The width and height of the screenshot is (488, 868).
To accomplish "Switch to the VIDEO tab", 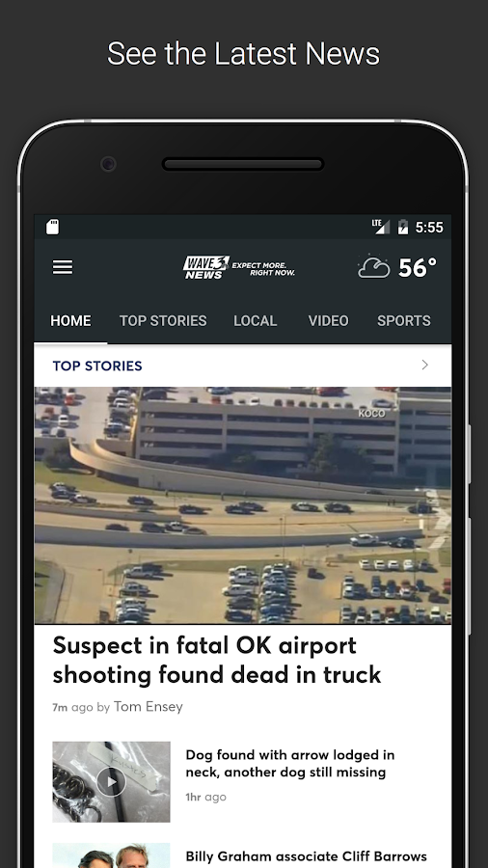I will click(328, 321).
